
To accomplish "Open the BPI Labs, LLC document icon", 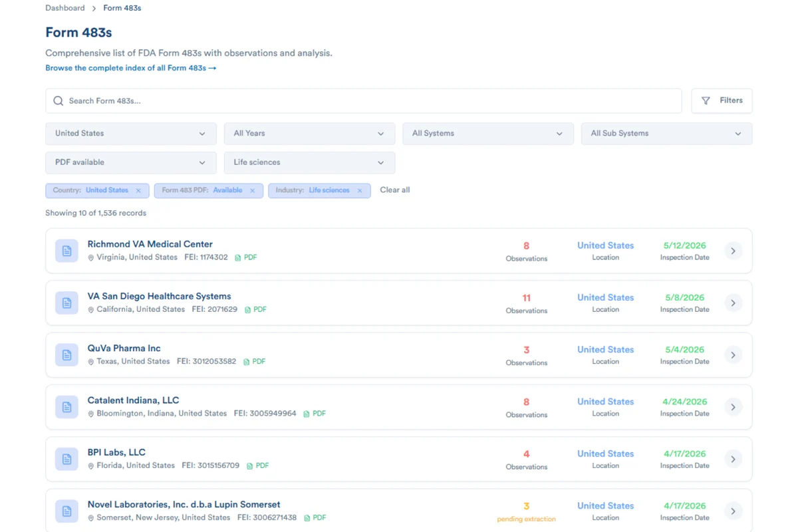I will (x=66, y=459).
